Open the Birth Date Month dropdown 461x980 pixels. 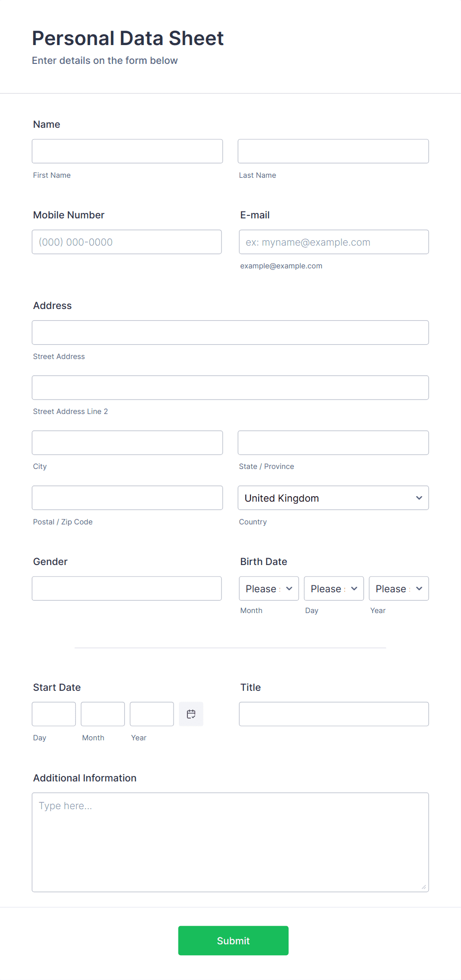pyautogui.click(x=268, y=588)
